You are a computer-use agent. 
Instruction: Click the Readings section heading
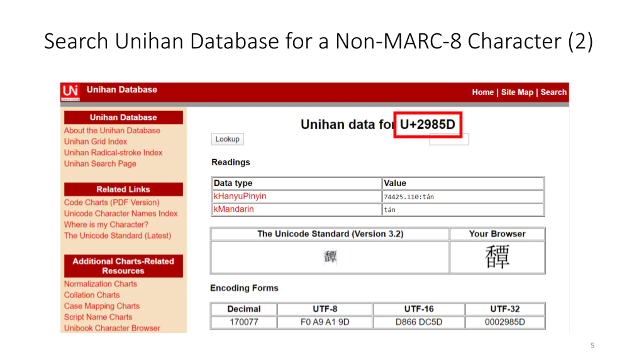pos(231,162)
